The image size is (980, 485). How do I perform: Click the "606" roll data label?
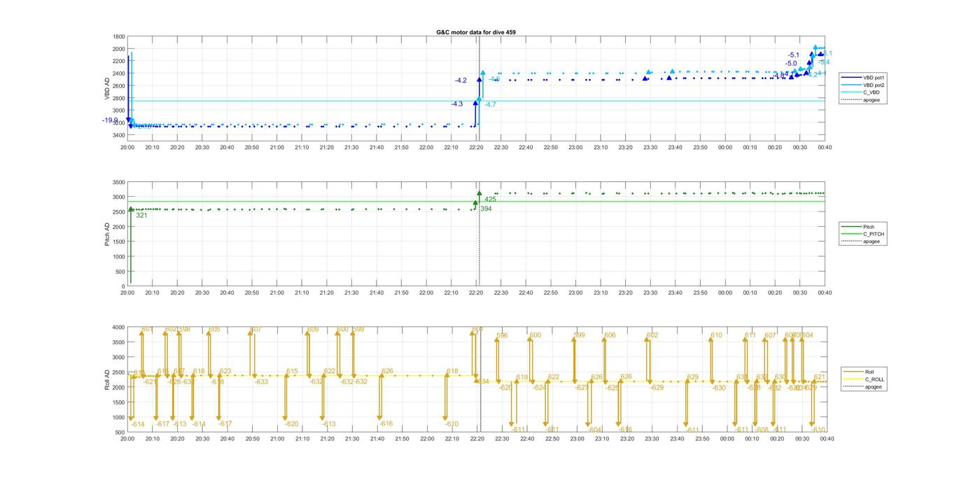(610, 336)
